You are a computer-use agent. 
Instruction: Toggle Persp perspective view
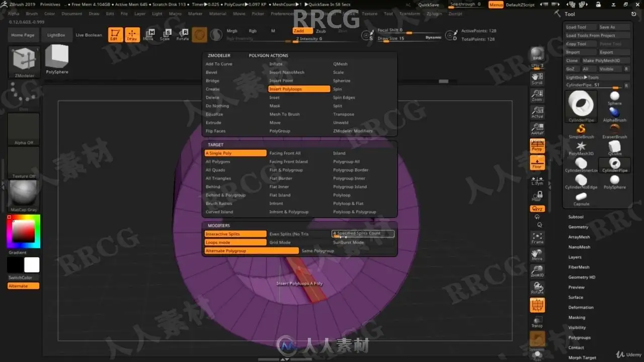(537, 145)
